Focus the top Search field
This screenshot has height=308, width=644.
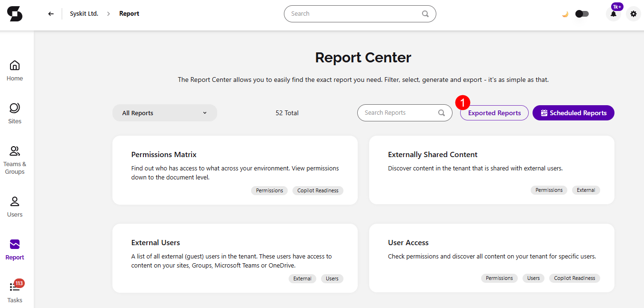coord(360,14)
